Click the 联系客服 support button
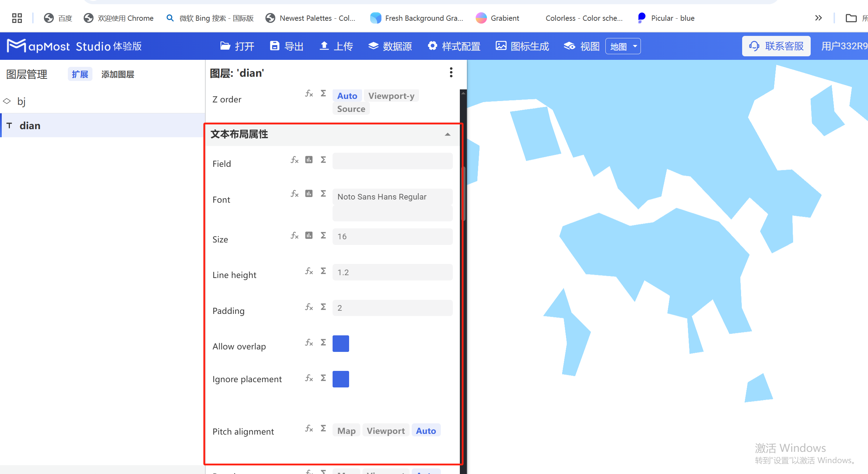This screenshot has width=868, height=474. coord(776,46)
